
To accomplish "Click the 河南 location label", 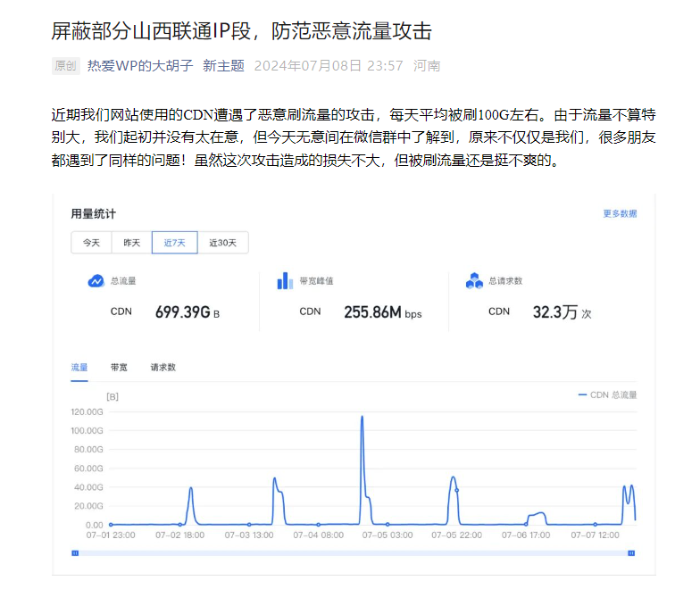I will click(427, 66).
